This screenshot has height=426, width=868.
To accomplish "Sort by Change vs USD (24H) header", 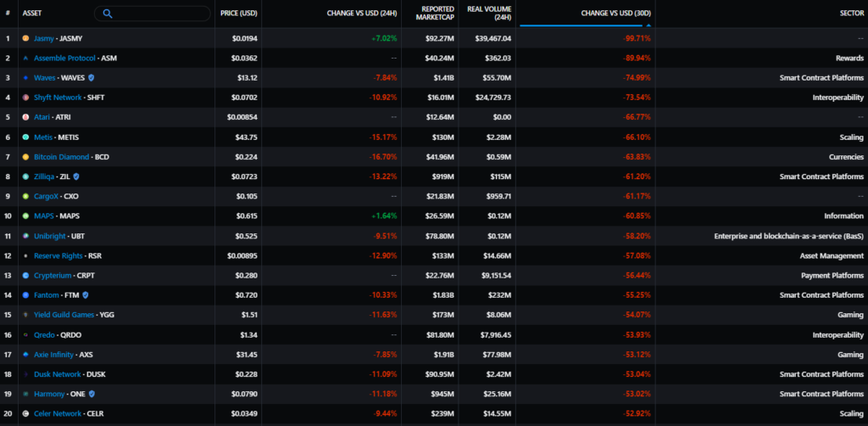I will pyautogui.click(x=358, y=14).
